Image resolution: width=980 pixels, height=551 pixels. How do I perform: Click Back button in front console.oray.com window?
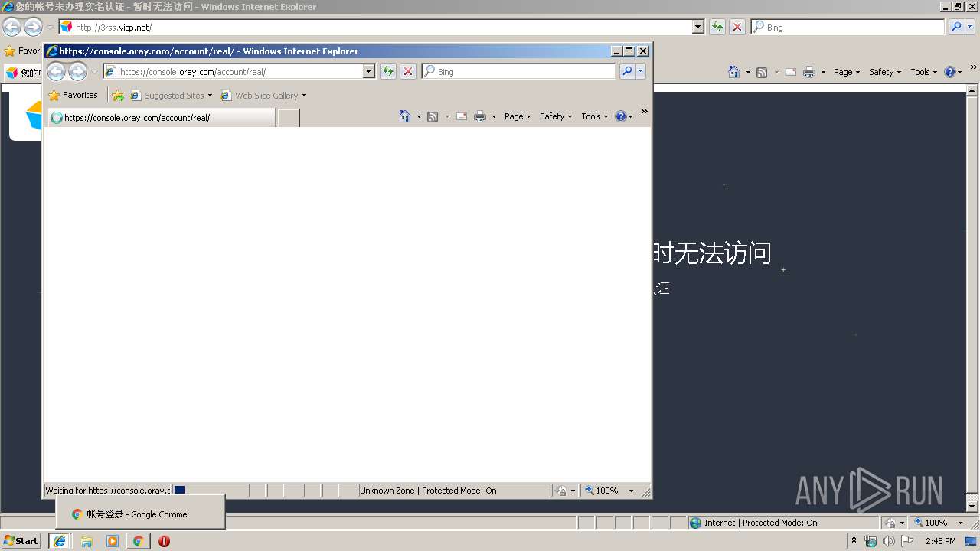tap(56, 72)
